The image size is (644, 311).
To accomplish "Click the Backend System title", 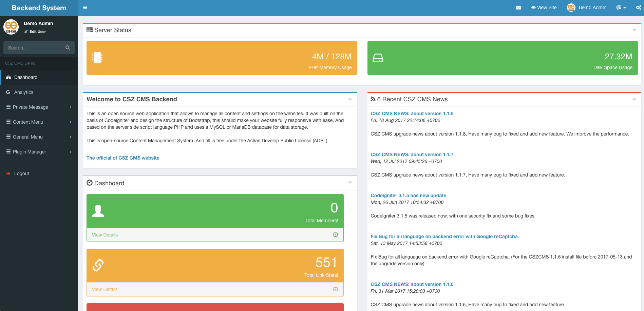I will click(x=39, y=8).
